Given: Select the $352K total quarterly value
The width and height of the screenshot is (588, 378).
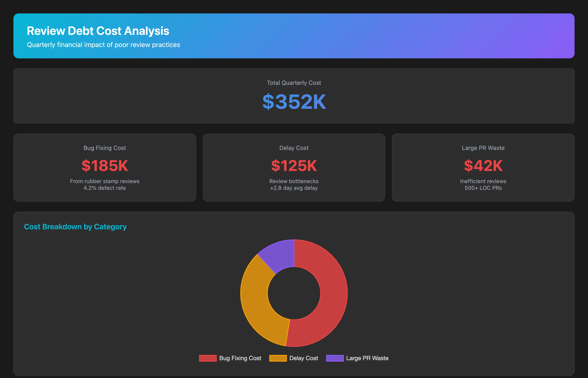Looking at the screenshot, I should pos(294,102).
